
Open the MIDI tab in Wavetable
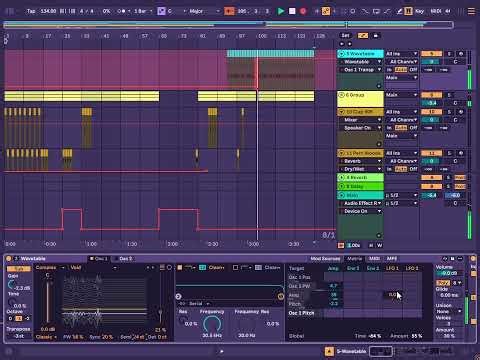tap(374, 258)
